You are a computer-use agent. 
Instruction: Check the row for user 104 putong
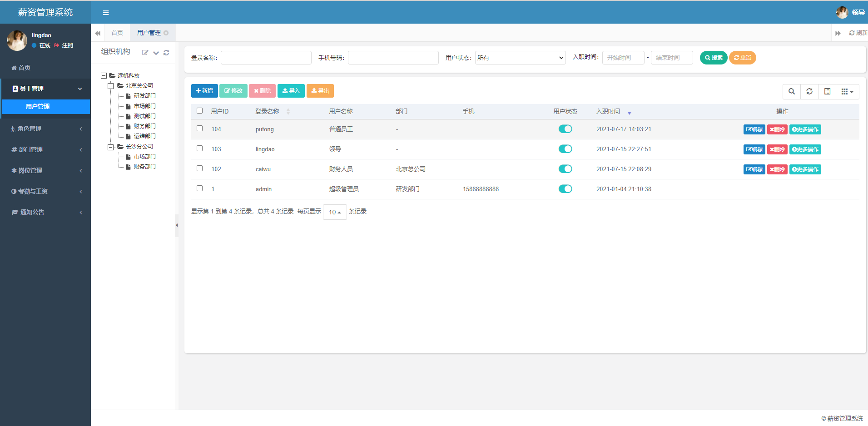coord(199,128)
